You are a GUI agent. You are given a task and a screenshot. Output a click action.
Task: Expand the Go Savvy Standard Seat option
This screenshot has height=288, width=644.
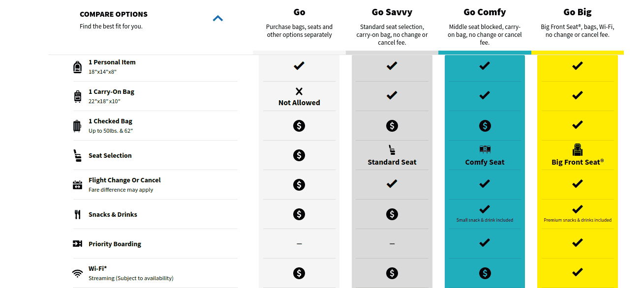tap(392, 156)
